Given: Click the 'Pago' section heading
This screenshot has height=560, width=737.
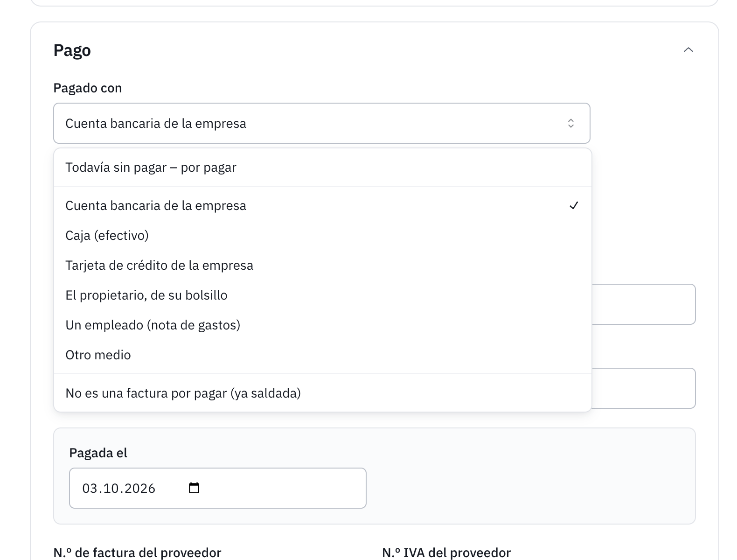Looking at the screenshot, I should (x=72, y=50).
